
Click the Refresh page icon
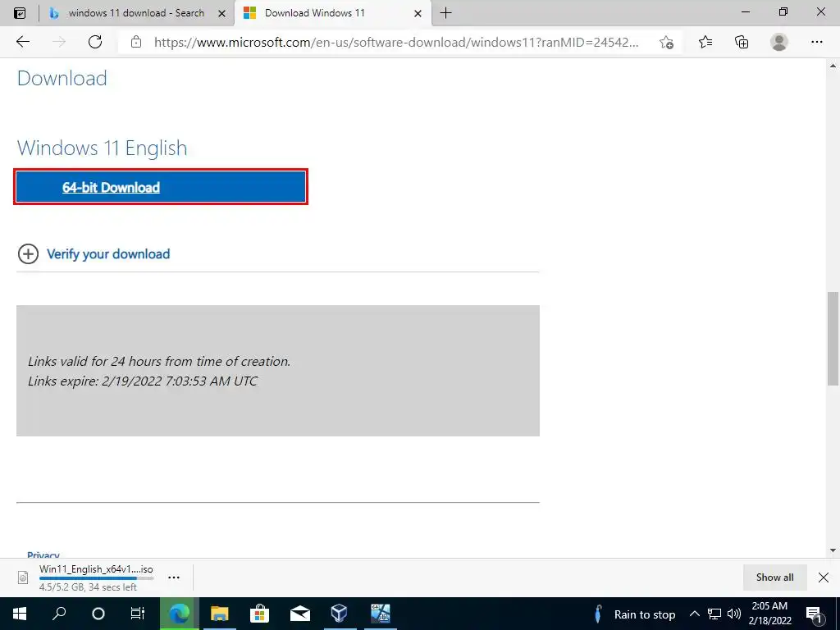point(95,42)
